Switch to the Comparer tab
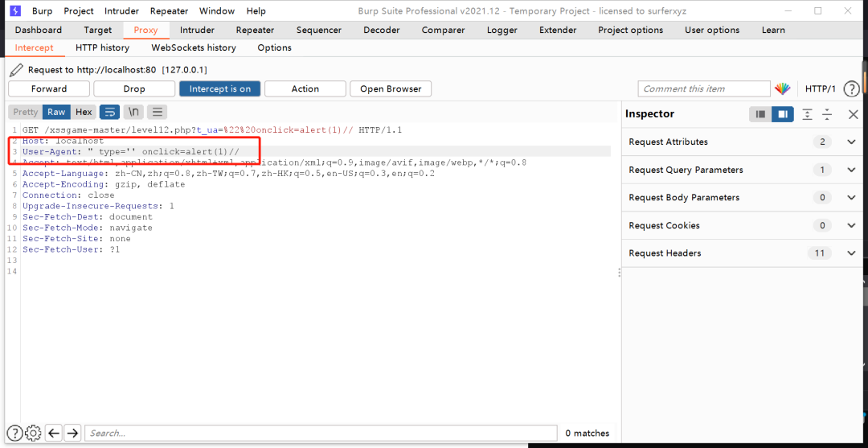The image size is (868, 448). [444, 31]
